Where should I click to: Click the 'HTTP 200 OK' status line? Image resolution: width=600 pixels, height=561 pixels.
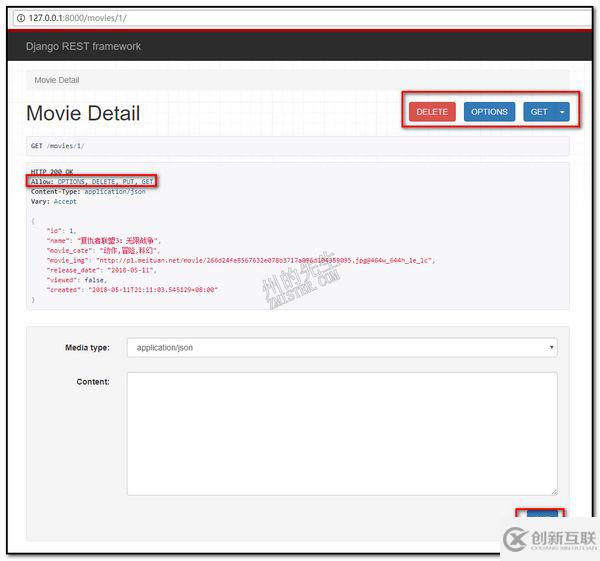click(52, 171)
